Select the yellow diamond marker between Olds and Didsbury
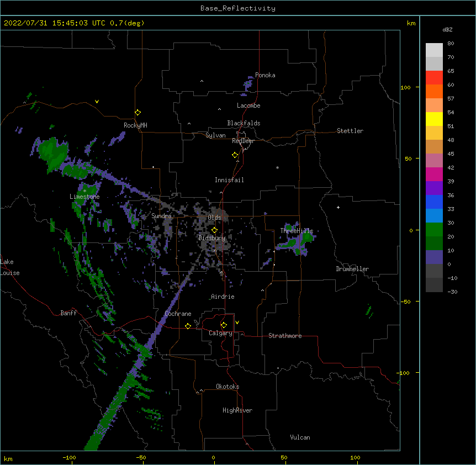476x465 pixels. tap(214, 230)
